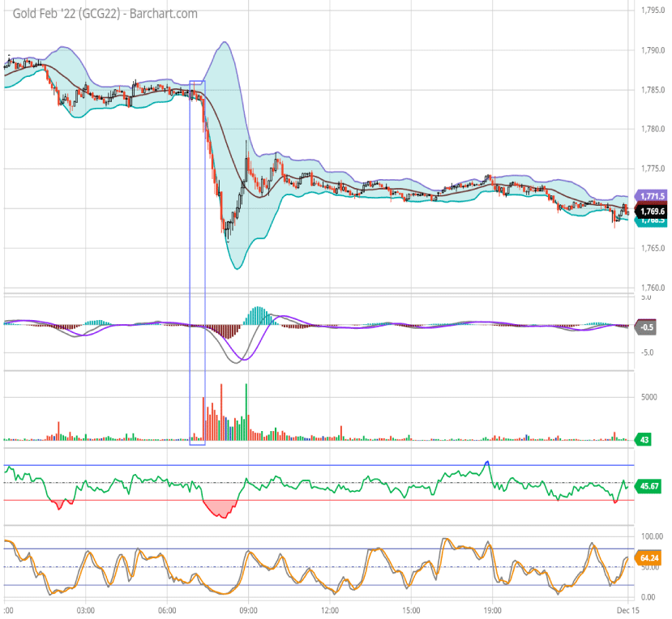Viewport: 672px width, 619px height.
Task: Click the 1,760.0 price axis label
Action: [653, 288]
